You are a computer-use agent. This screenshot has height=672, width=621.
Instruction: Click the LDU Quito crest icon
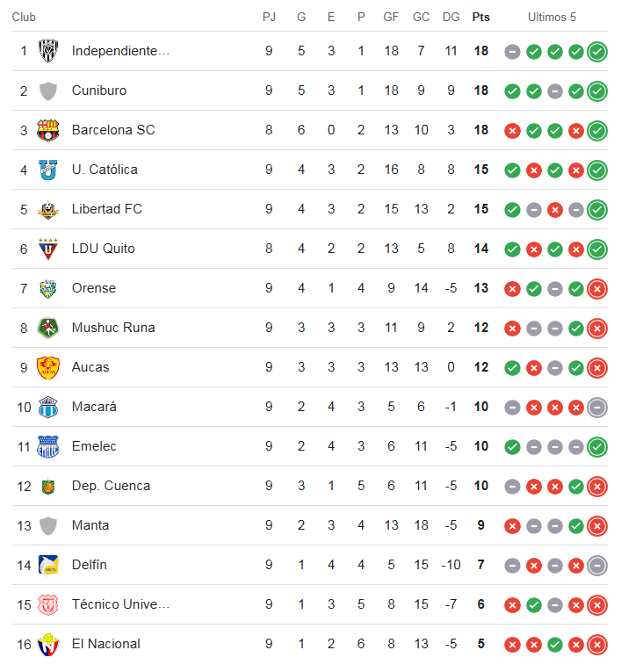click(48, 249)
